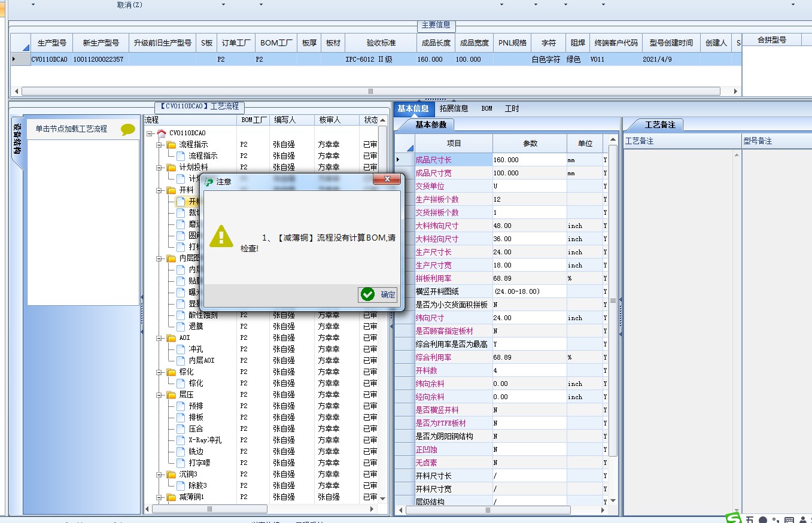Click the 计划投料 folder icon
Screen dimensions: 812x523
click(x=172, y=167)
